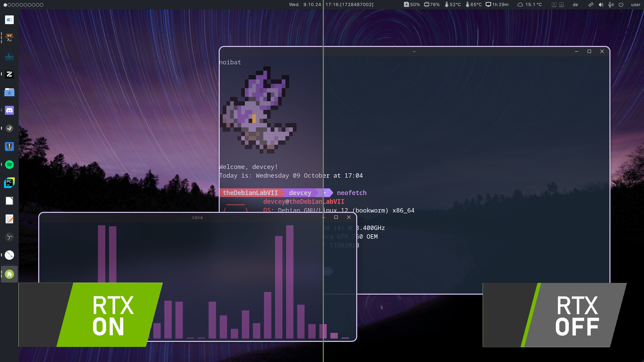This screenshot has height=362, width=644.
Task: Click the toggle-switch settings dock icon
Action: coord(9,20)
